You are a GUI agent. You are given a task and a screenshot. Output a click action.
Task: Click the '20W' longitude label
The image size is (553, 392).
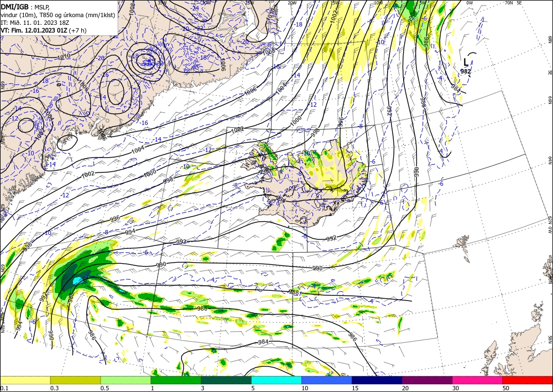pyautogui.click(x=292, y=3)
